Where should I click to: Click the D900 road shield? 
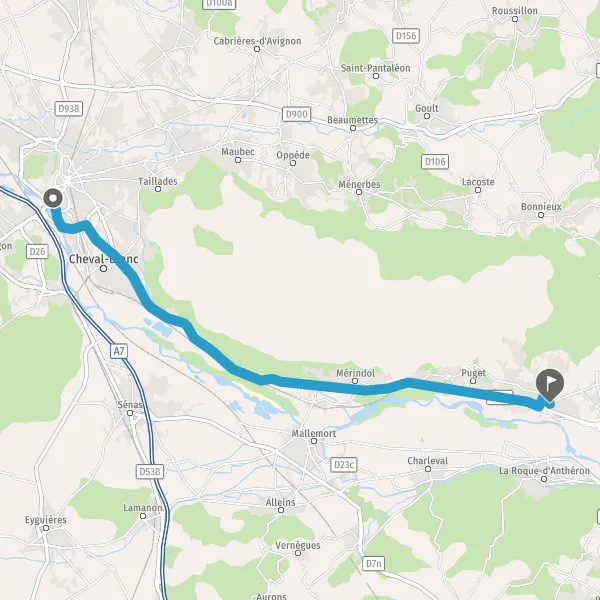(x=297, y=114)
